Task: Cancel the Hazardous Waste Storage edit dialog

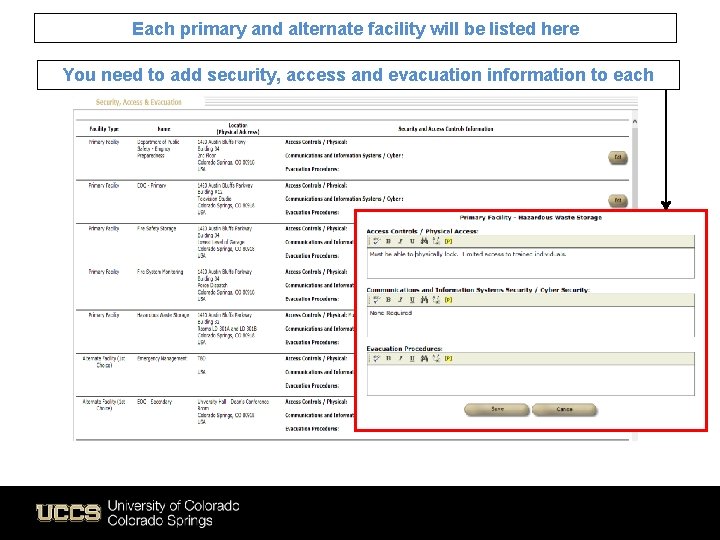Action: click(564, 409)
